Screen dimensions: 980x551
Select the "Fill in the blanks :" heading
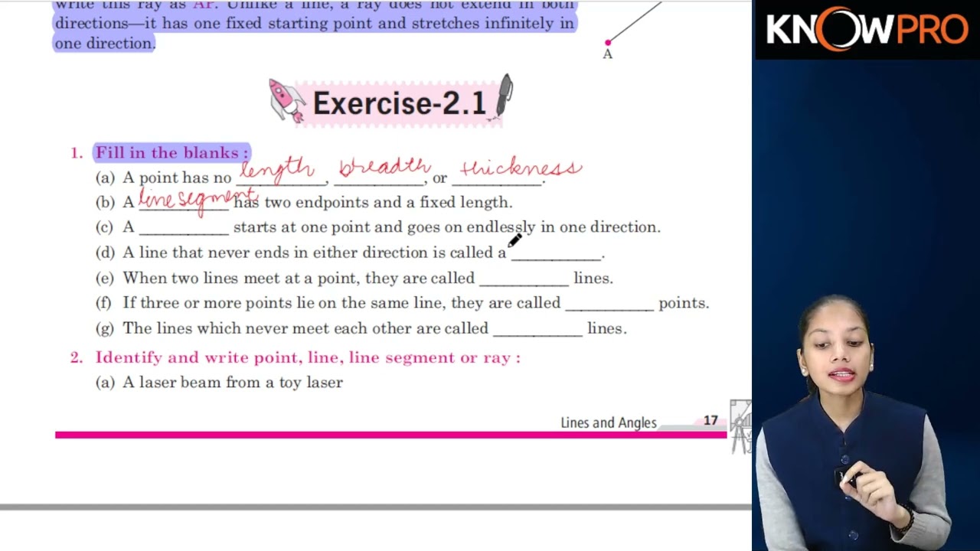172,153
